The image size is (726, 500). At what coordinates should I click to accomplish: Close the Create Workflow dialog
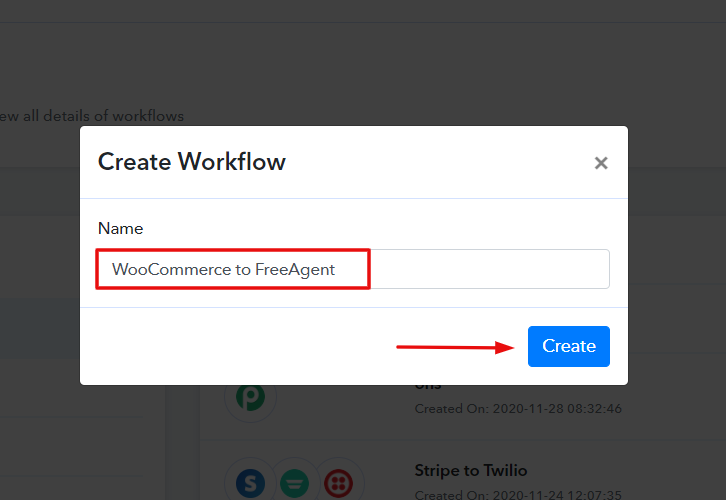[601, 163]
